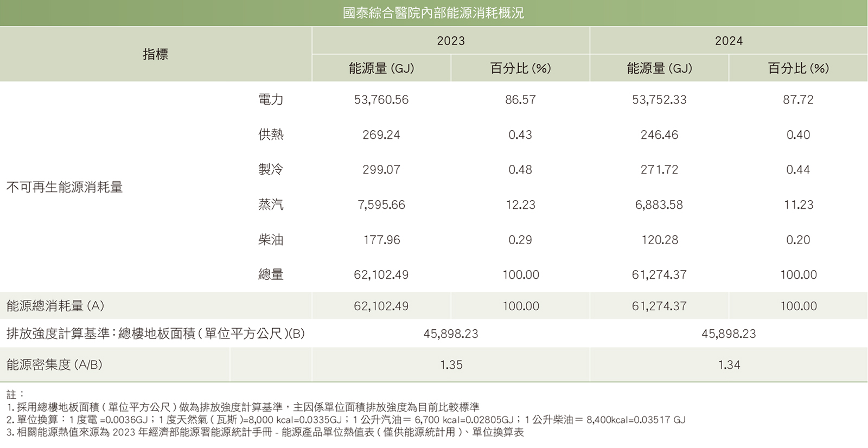Click the table title 國泰綜合醫院內部能源消耗概況
Image resolution: width=868 pixels, height=448 pixels.
pos(433,13)
